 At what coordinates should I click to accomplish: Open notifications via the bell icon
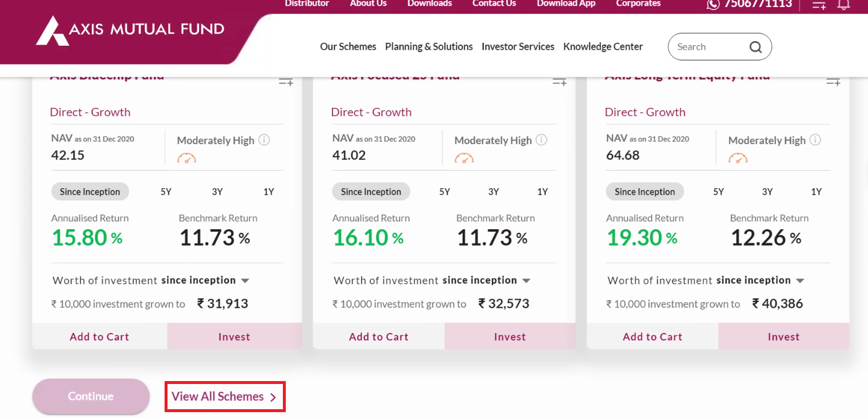click(844, 5)
